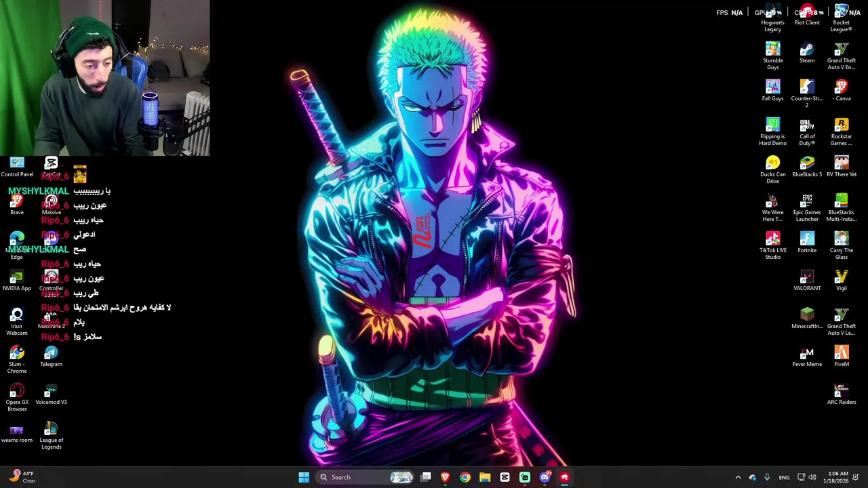Screen dimensions: 868x488
Task: Select the FiveM desktop icon
Action: pyautogui.click(x=841, y=357)
